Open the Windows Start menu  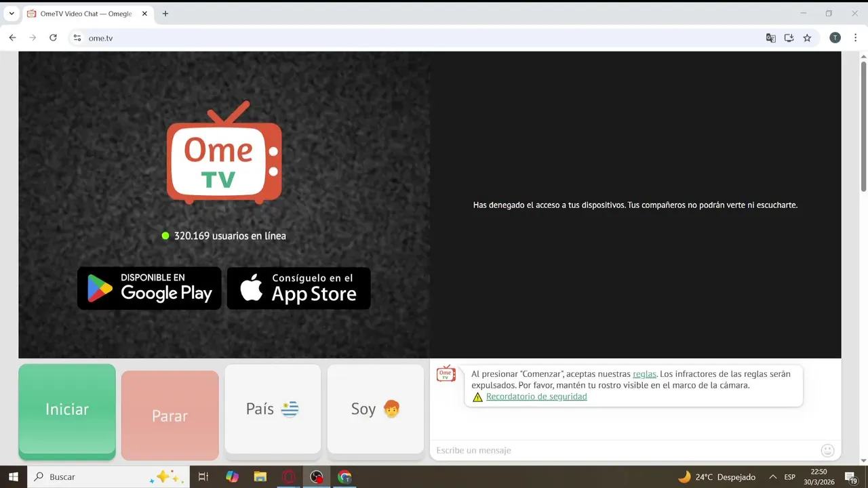[x=14, y=477]
